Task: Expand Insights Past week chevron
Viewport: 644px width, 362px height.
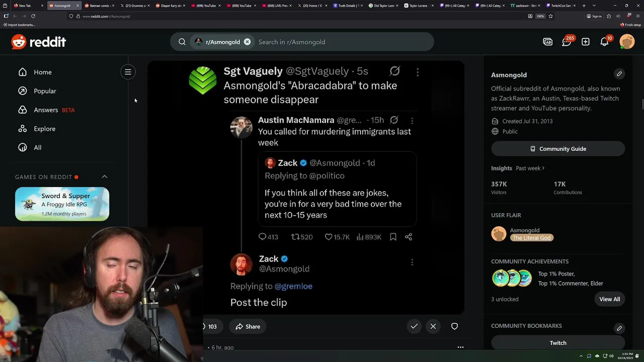Action: click(543, 168)
